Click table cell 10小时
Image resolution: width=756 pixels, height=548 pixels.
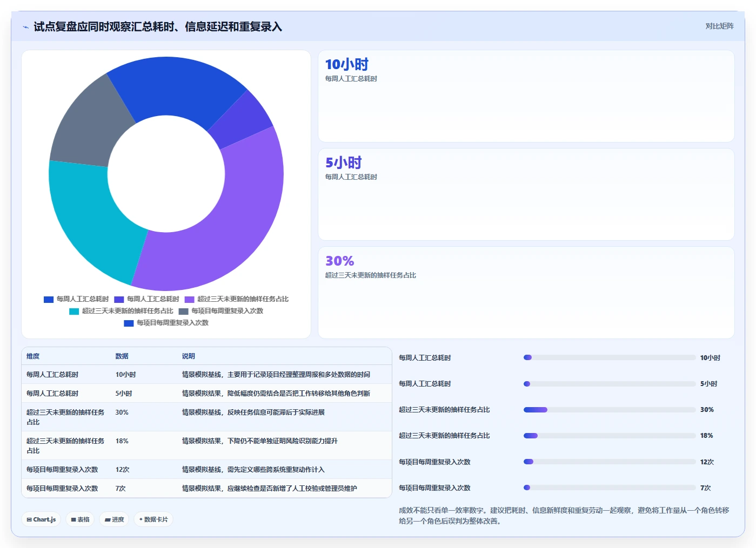point(125,375)
